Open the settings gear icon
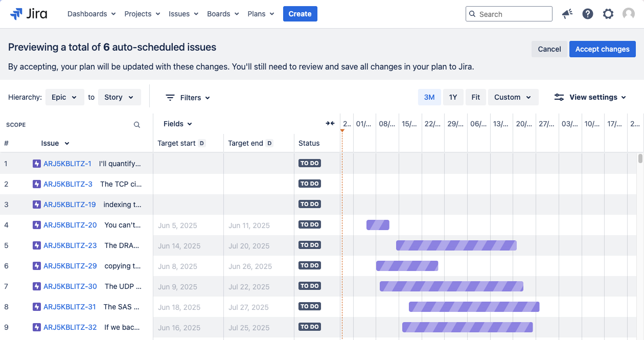644x340 pixels. pos(608,14)
